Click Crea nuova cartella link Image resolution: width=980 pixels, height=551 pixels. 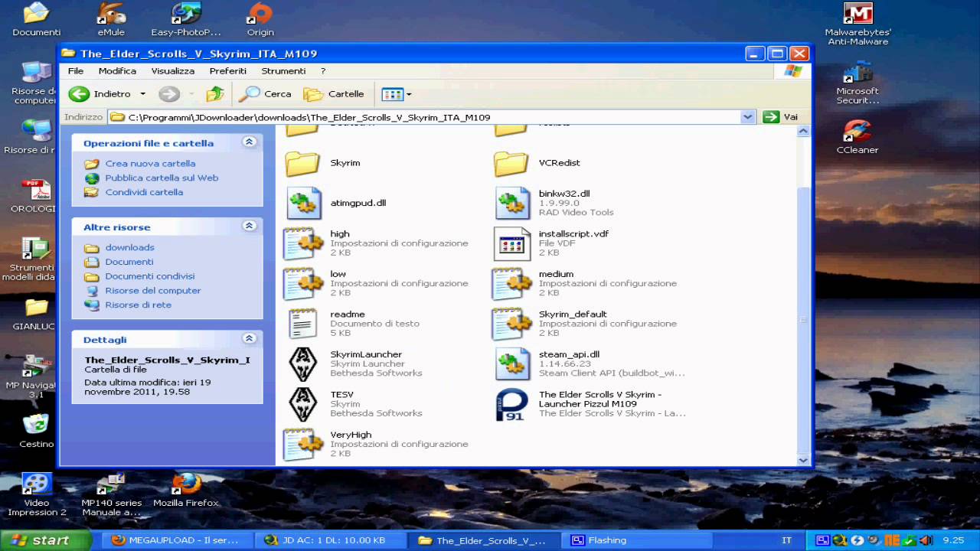click(x=150, y=164)
